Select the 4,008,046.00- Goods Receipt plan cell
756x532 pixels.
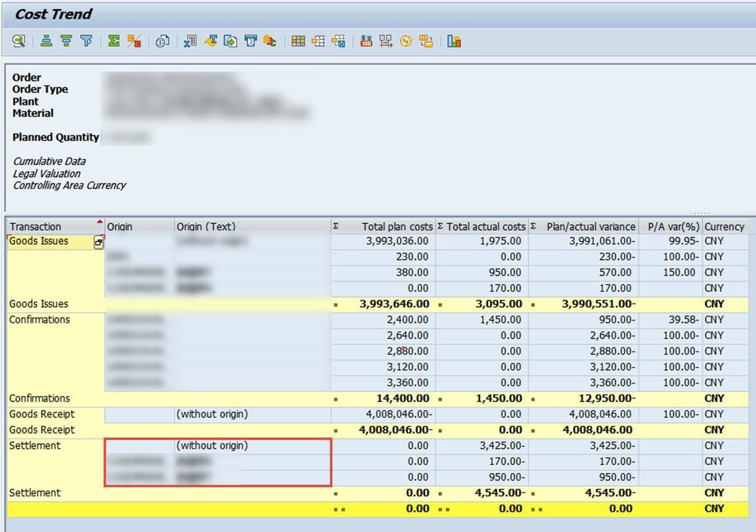click(383, 415)
